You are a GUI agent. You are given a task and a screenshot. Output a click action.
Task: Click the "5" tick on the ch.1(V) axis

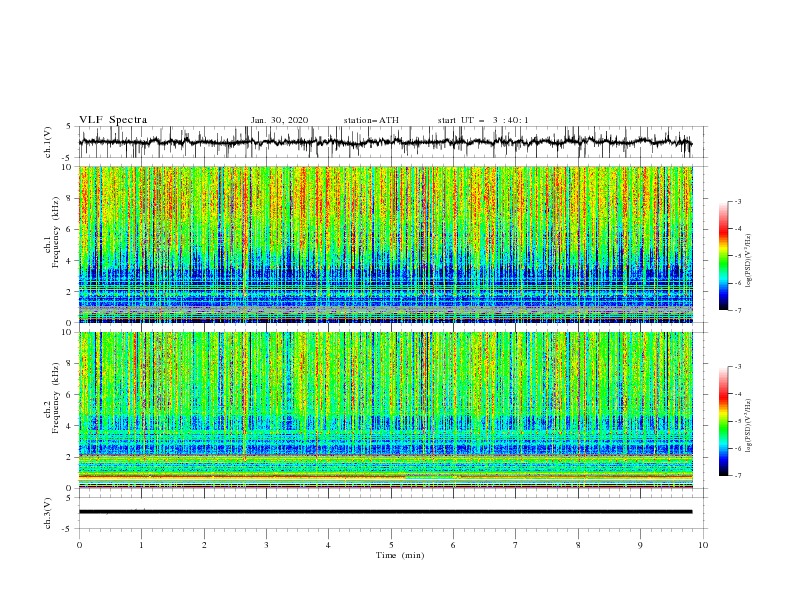(69, 126)
